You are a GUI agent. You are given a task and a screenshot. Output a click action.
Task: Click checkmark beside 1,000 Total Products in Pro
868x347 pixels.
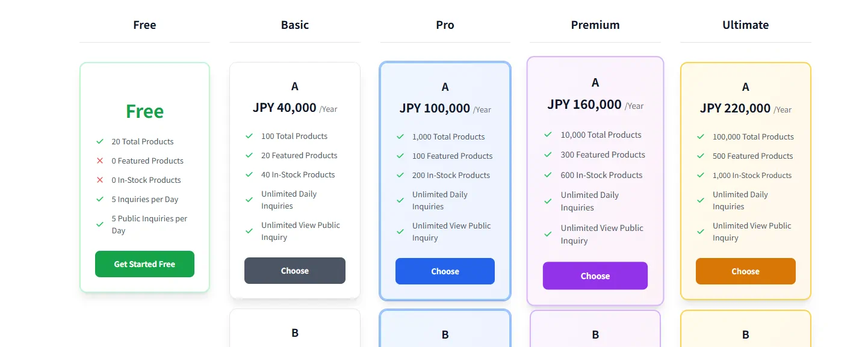coord(400,137)
